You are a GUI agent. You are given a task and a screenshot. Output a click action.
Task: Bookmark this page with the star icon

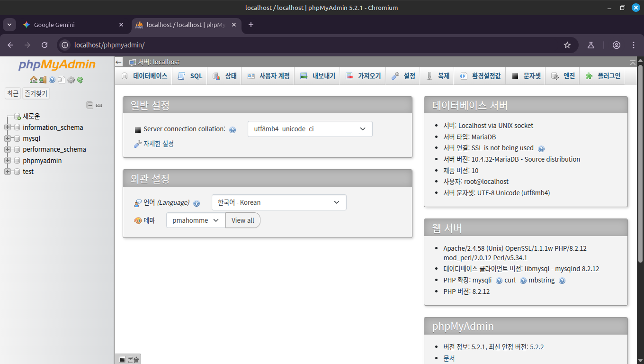point(567,45)
